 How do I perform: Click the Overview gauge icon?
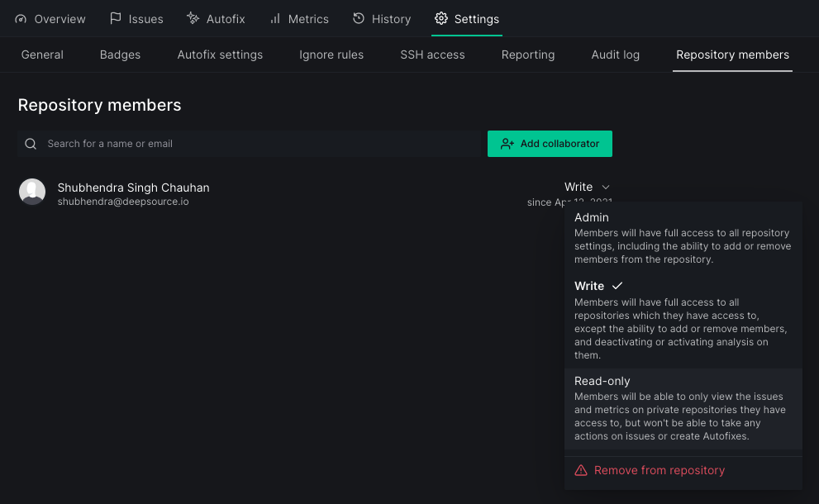[21, 19]
